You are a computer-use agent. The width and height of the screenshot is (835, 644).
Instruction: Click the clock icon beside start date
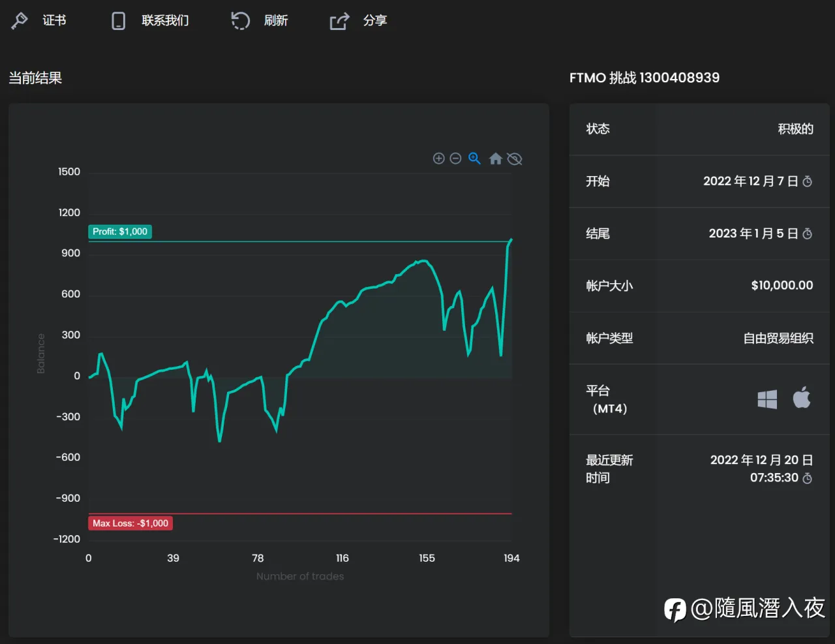pyautogui.click(x=807, y=181)
